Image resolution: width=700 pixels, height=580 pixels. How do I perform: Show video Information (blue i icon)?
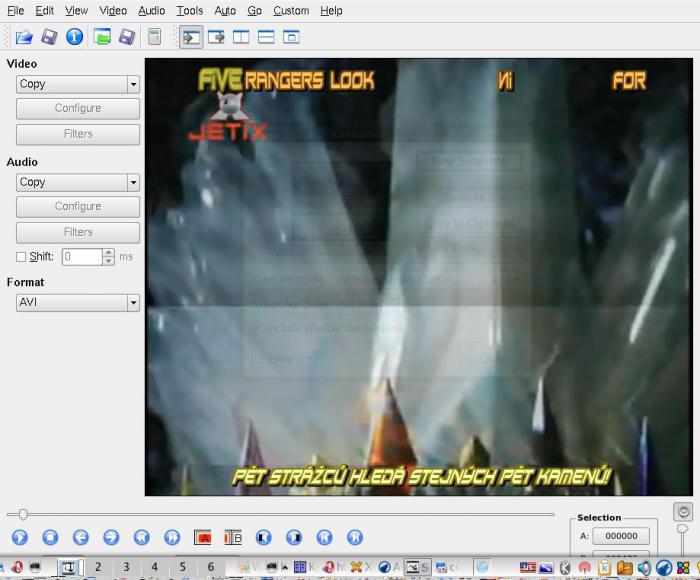[x=75, y=37]
